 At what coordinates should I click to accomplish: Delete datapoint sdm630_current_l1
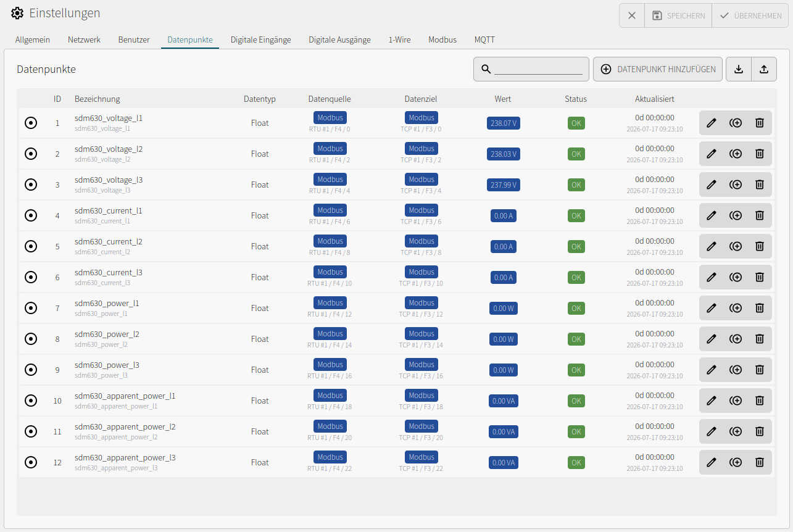760,215
